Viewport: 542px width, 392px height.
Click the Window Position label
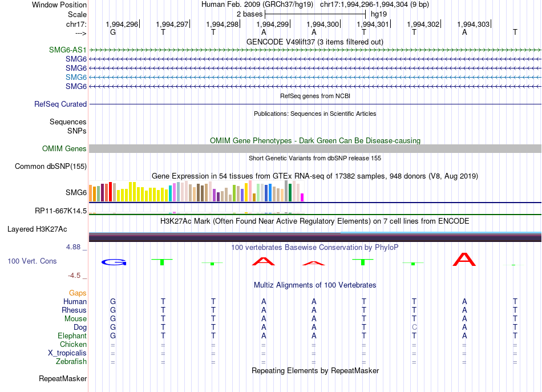[x=59, y=5]
